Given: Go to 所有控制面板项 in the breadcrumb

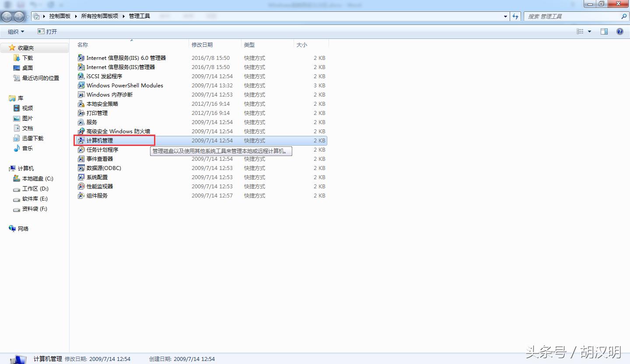Looking at the screenshot, I should coord(100,16).
